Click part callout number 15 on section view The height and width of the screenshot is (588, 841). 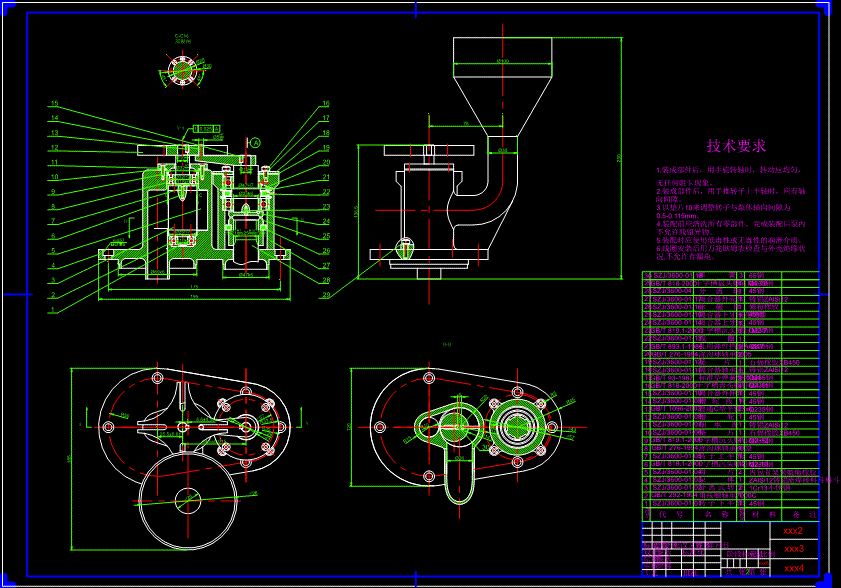coord(55,104)
